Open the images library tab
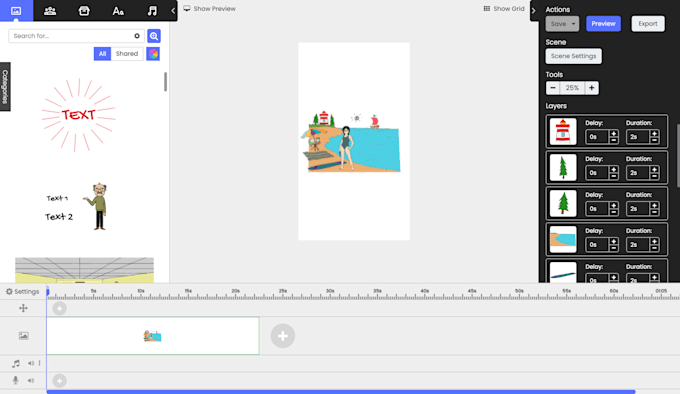 click(x=16, y=10)
